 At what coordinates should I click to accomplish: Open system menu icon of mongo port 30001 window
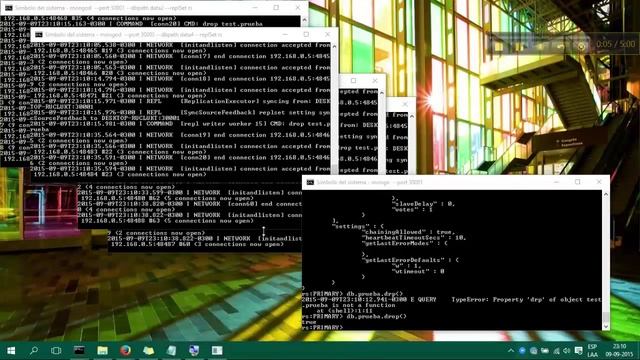coord(310,182)
